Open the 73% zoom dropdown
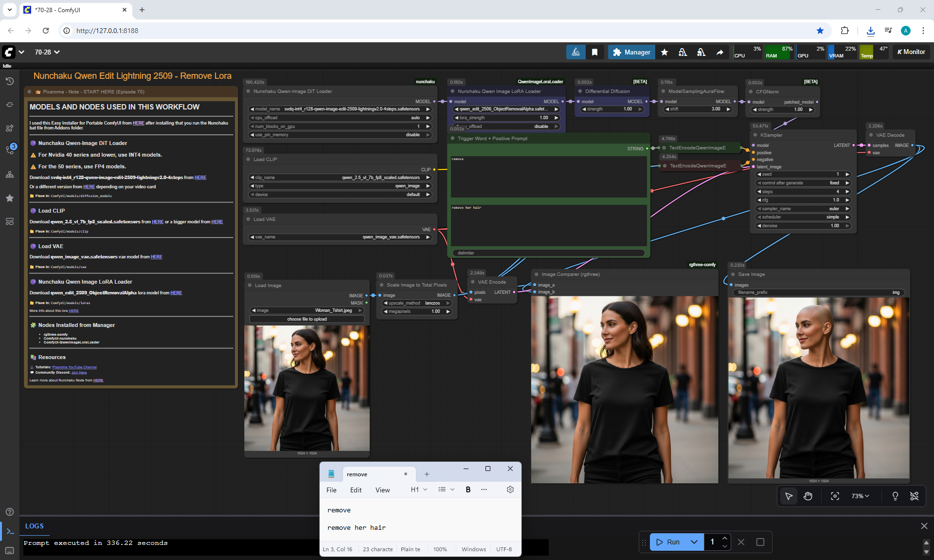The image size is (934, 560). coord(860,496)
